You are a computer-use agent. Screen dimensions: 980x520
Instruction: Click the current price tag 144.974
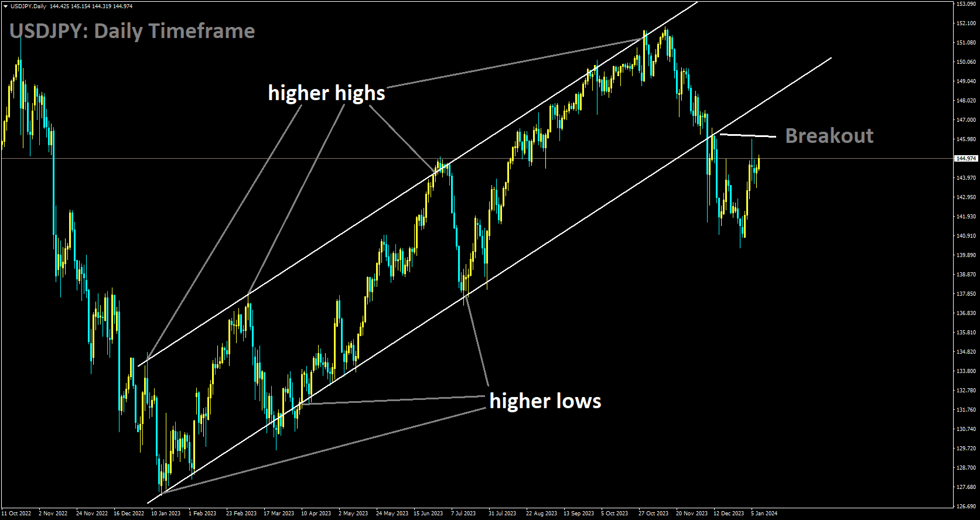[966, 159]
